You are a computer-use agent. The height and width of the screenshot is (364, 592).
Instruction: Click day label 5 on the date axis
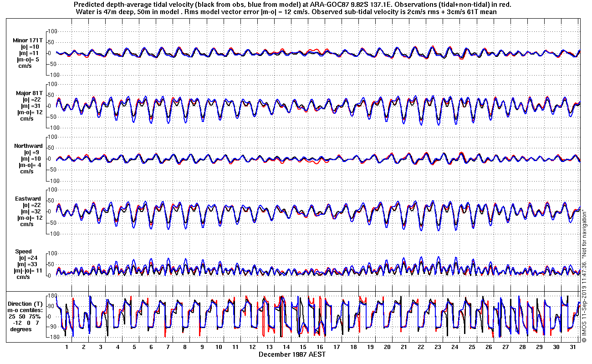(134, 347)
